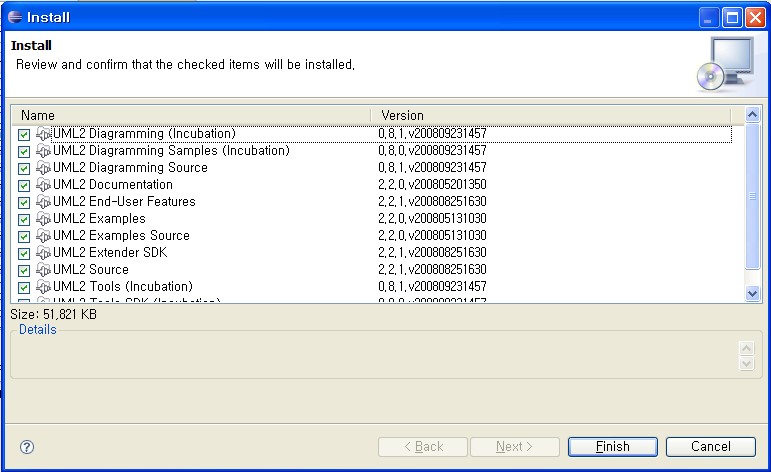Screen dimensions: 771x472
Task: Click list scrollbar up arrow
Action: [752, 115]
